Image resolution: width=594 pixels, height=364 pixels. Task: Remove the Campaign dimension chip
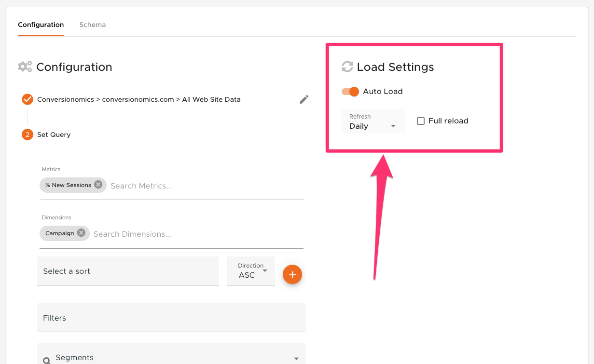[x=81, y=233]
